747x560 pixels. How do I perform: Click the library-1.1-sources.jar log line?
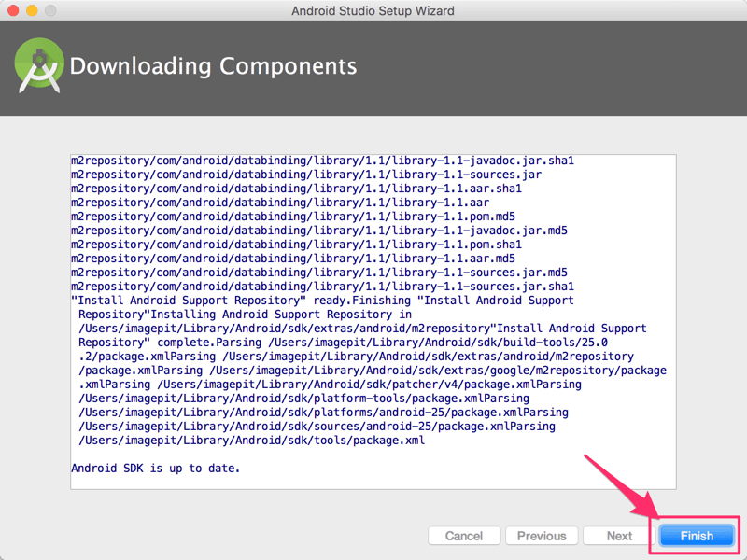[x=306, y=175]
